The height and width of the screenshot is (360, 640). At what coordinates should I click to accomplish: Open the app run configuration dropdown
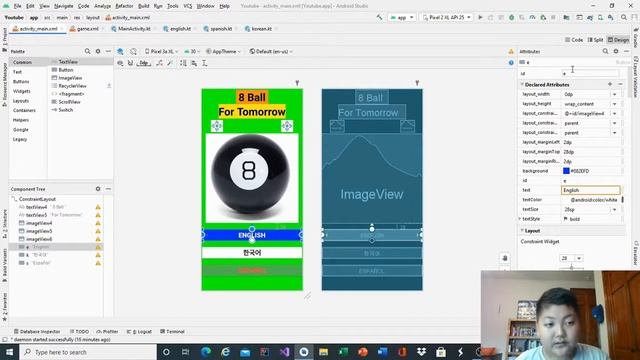(x=402, y=18)
